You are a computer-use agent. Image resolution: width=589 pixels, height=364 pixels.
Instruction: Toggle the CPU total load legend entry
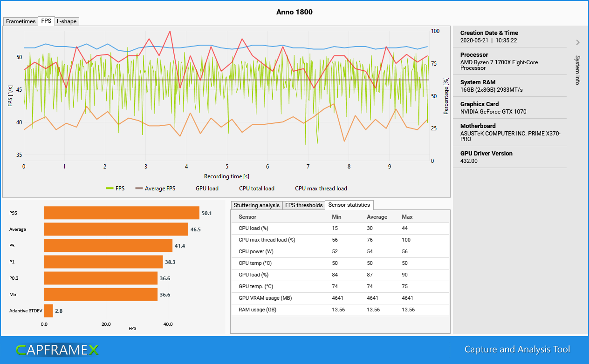[x=257, y=189]
